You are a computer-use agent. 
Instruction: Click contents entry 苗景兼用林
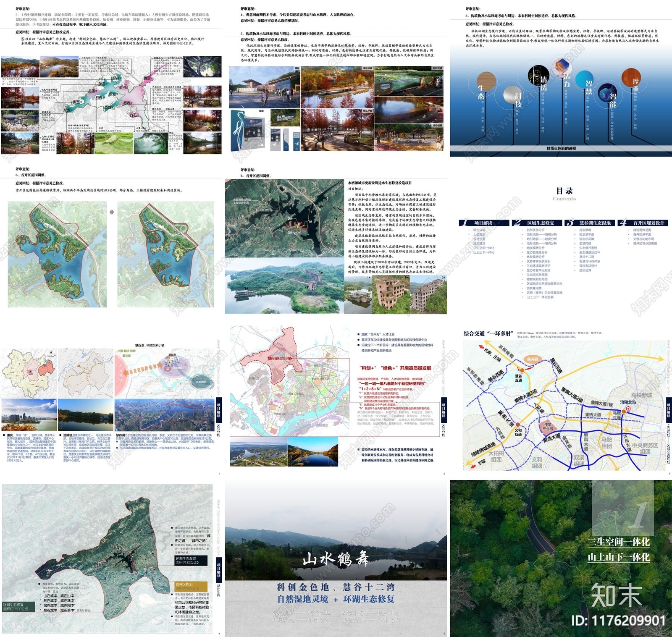tap(534, 288)
